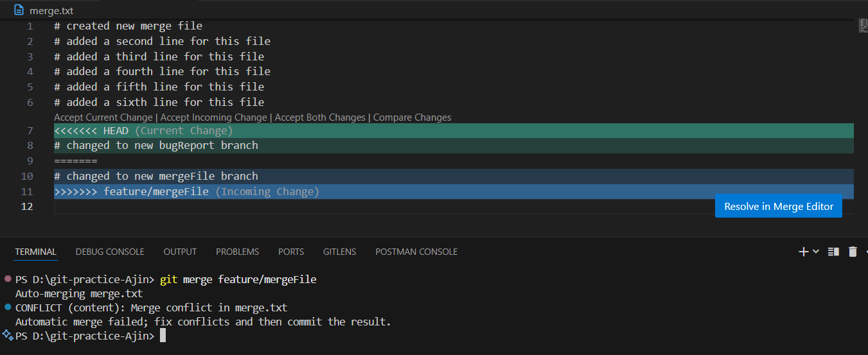Open the terminal launch profile dropdown arrow
Viewport: 868px width, 355px height.
[x=816, y=252]
